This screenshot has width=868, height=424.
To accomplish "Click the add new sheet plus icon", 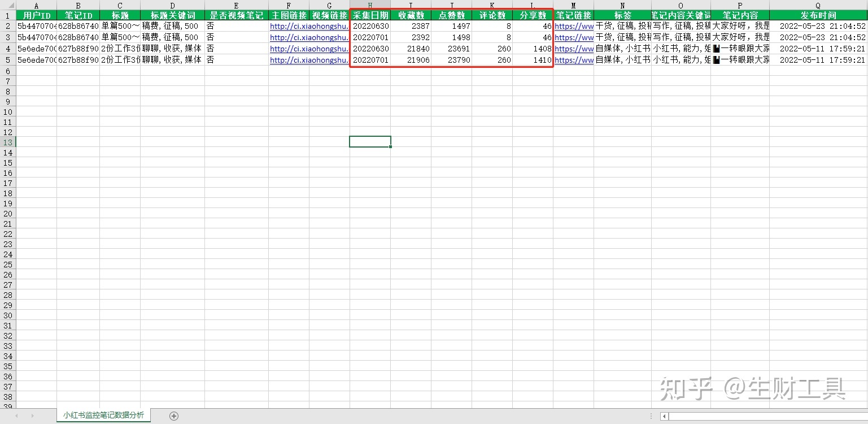I will click(x=174, y=416).
